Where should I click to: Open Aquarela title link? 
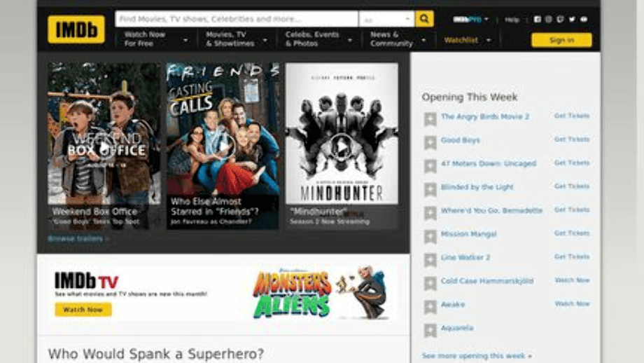pyautogui.click(x=457, y=327)
